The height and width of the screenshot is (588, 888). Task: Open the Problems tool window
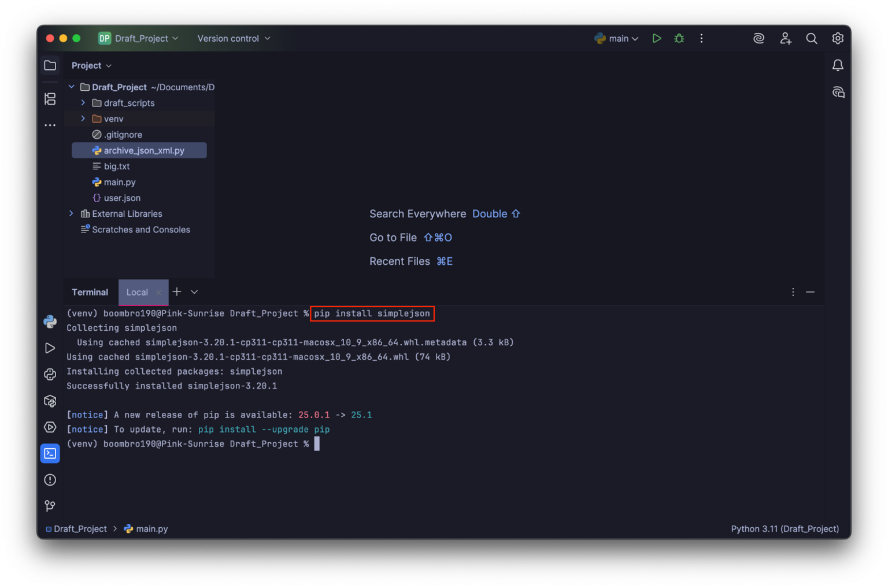(50, 479)
